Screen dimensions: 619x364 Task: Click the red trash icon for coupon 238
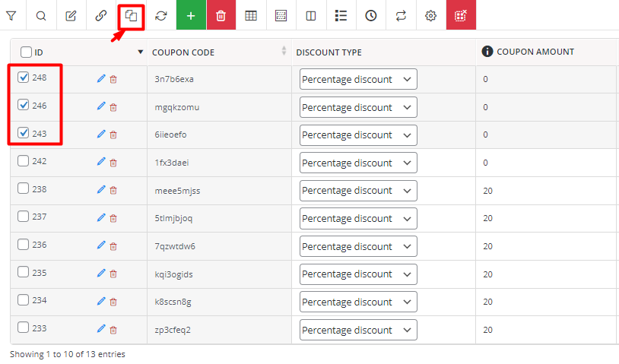pos(113,191)
